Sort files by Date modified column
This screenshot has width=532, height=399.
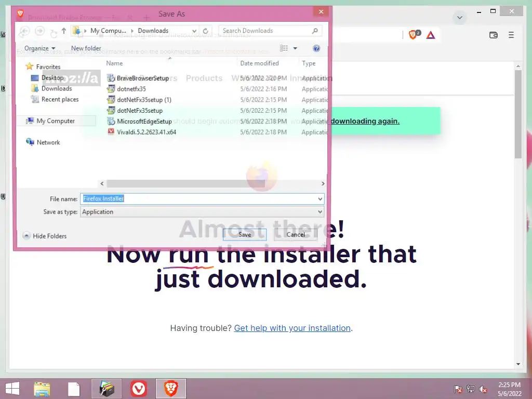pos(260,63)
